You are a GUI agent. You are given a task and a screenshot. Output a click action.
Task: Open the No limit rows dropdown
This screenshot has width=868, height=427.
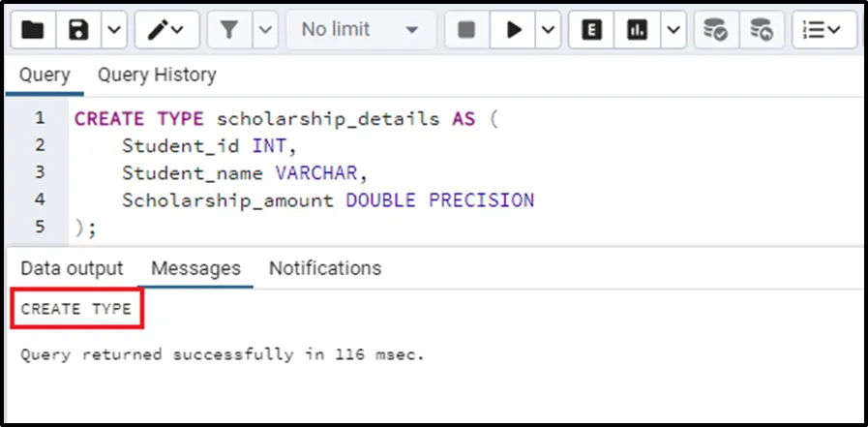pyautogui.click(x=360, y=30)
